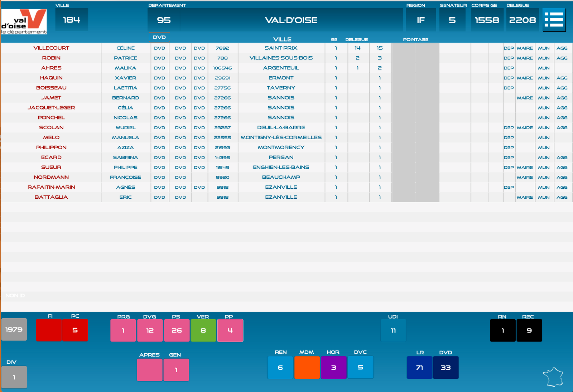The width and height of the screenshot is (573, 392).
Task: Select the name HAQUIN in the list
Action: (51, 78)
